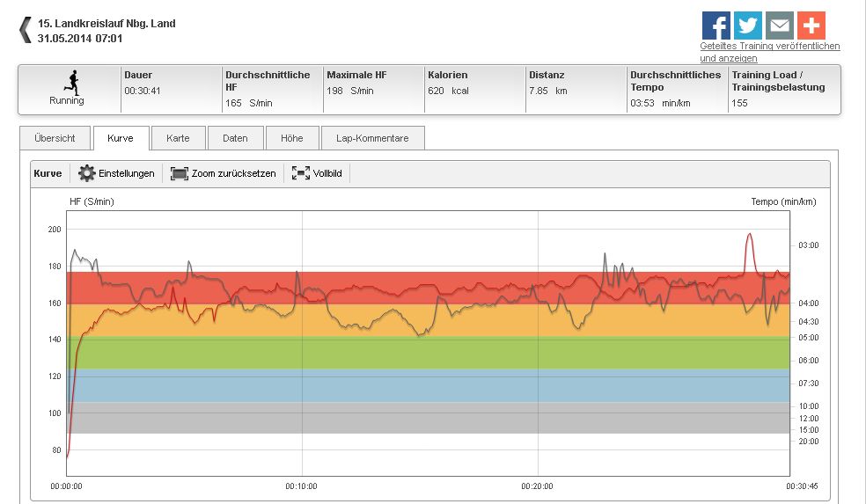Select the Kurve tab
Screen dimensions: 866x504
(x=120, y=138)
